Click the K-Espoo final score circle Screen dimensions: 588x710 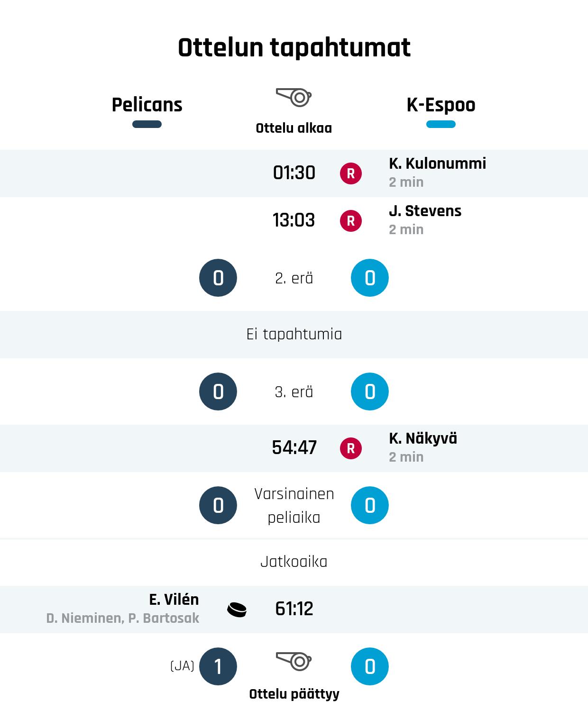tap(370, 666)
